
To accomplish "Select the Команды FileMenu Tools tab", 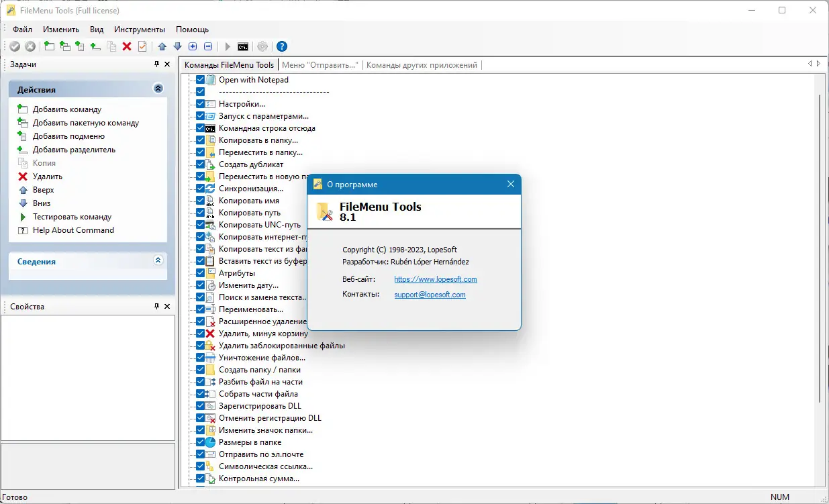I will (229, 65).
